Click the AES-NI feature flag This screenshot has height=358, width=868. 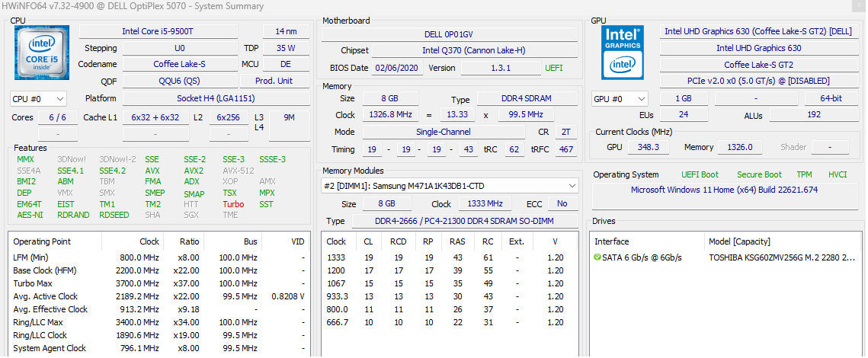pyautogui.click(x=30, y=216)
